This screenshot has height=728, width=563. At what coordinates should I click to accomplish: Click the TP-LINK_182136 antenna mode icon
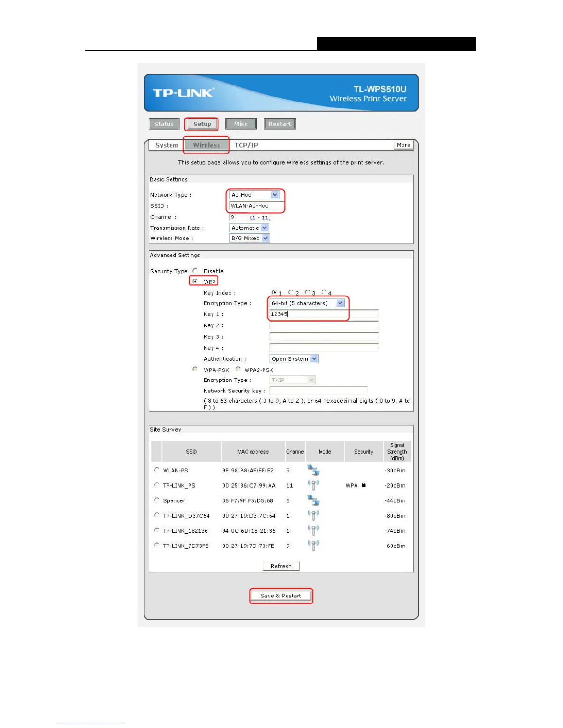click(x=313, y=530)
